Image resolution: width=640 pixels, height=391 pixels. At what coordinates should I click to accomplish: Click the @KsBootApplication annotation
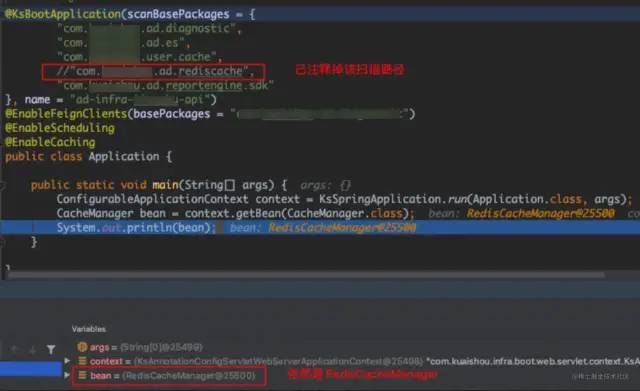63,14
